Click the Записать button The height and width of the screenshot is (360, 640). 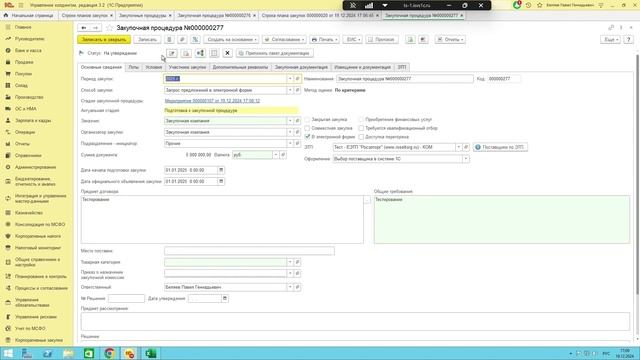pos(147,40)
